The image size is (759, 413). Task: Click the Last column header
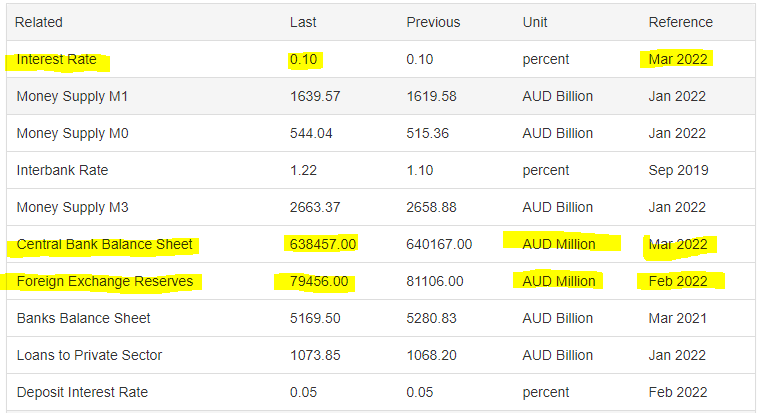pyautogui.click(x=303, y=22)
